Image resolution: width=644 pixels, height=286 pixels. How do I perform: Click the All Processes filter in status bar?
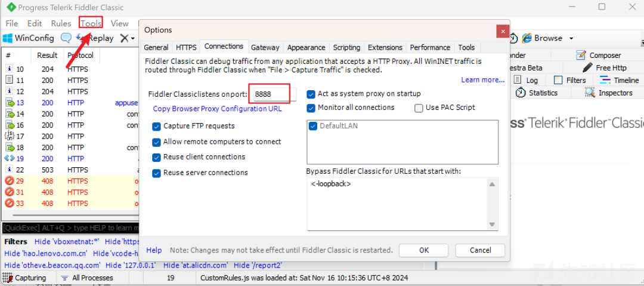86,278
